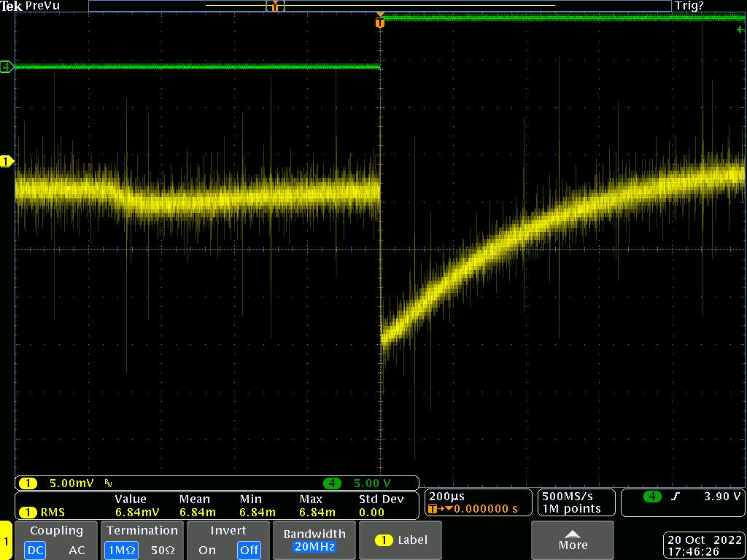Select the orange trigger position T marker
This screenshot has height=560, width=747.
pos(379,23)
